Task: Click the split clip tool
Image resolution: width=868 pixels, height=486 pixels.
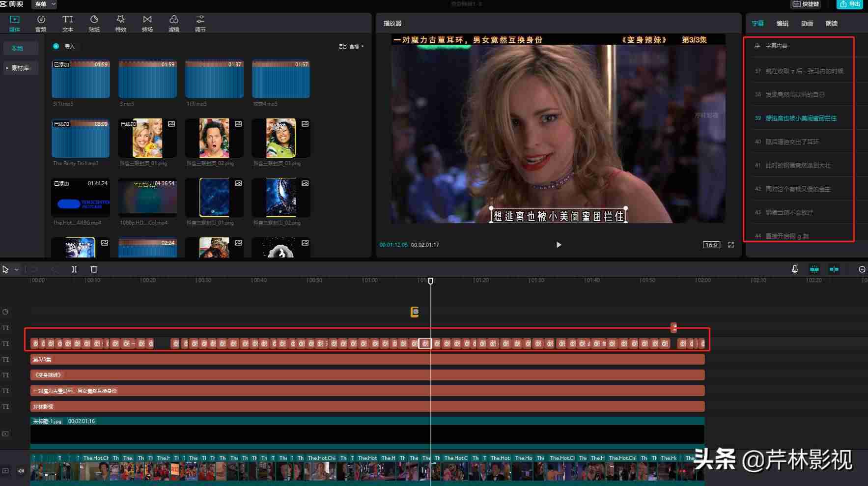Action: point(74,269)
